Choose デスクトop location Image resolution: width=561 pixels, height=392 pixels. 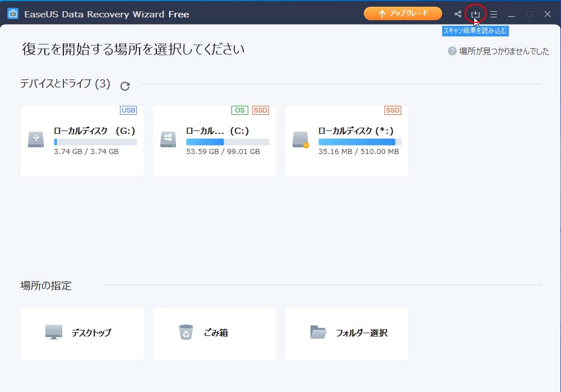pos(82,333)
